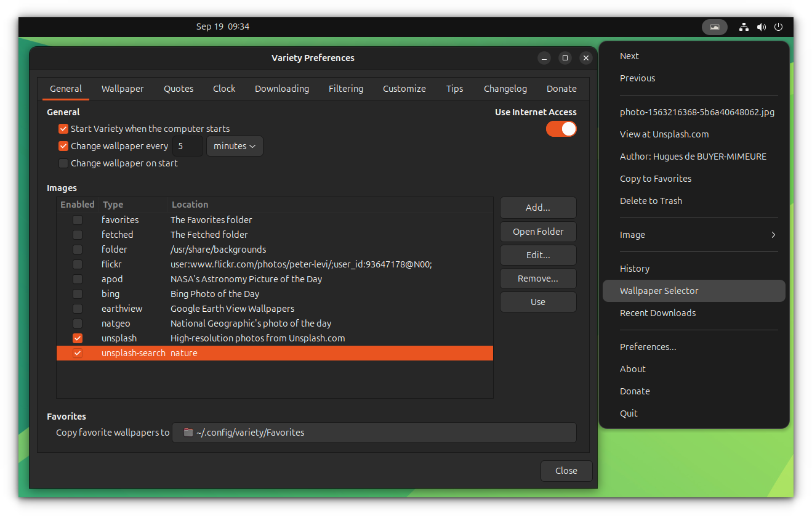Enable the Change wallpaper on start checkbox
The height and width of the screenshot is (517, 812).
coord(63,163)
